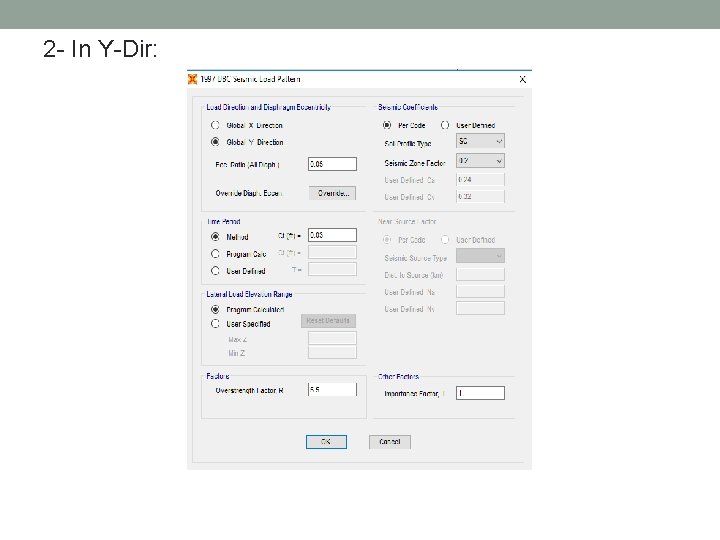The image size is (720, 540).
Task: Select User Defined time period option
Action: coord(215,271)
